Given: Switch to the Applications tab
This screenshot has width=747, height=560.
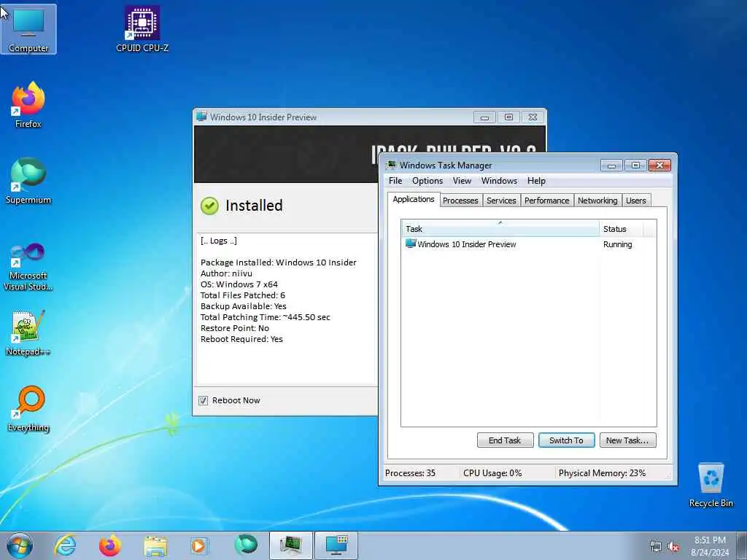Looking at the screenshot, I should pyautogui.click(x=414, y=200).
